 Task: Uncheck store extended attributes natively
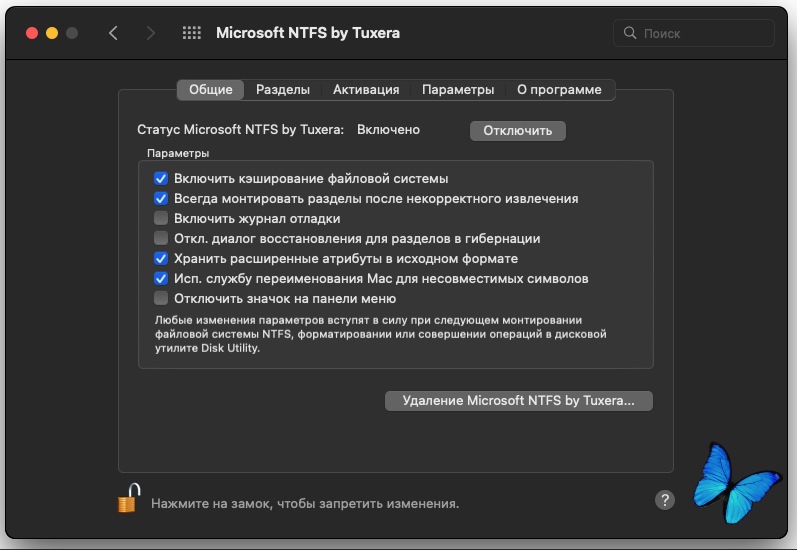[161, 258]
